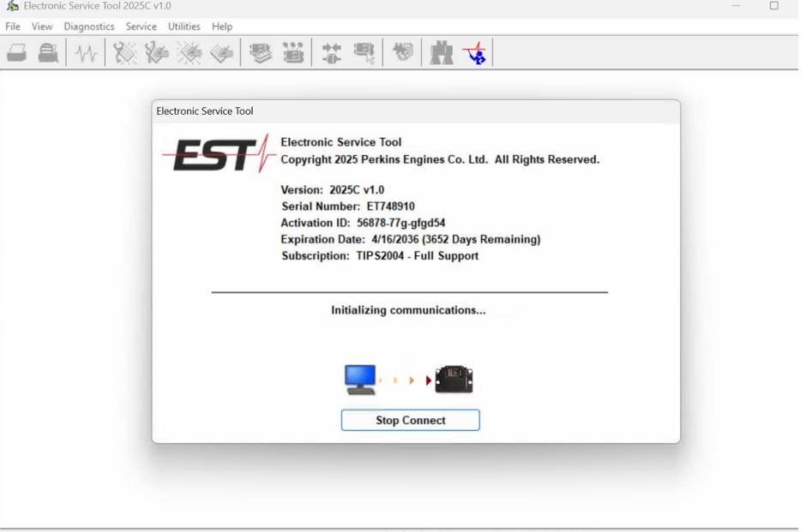Open the File menu
Image resolution: width=806 pixels, height=532 pixels.
(x=13, y=27)
